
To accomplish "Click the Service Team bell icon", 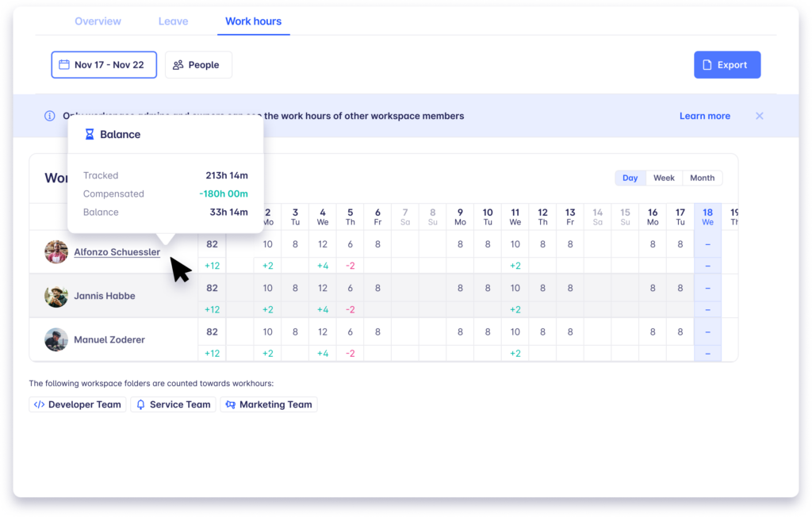I will click(x=141, y=404).
